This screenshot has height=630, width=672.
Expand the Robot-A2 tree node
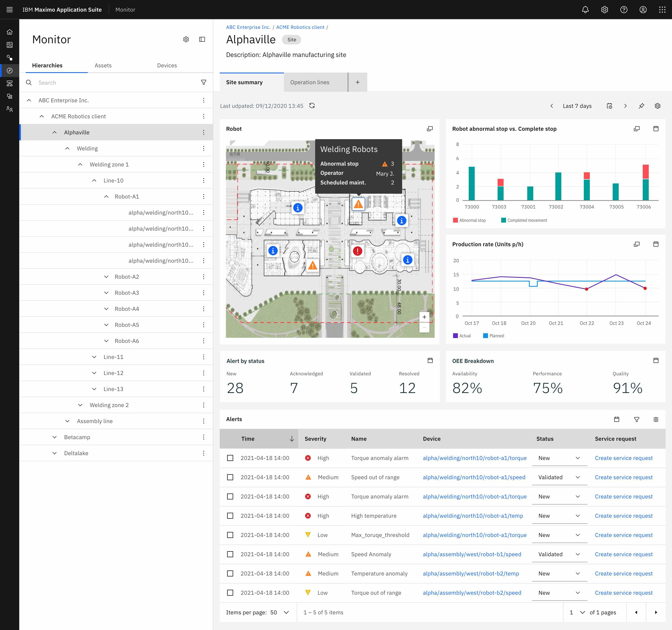pyautogui.click(x=106, y=277)
